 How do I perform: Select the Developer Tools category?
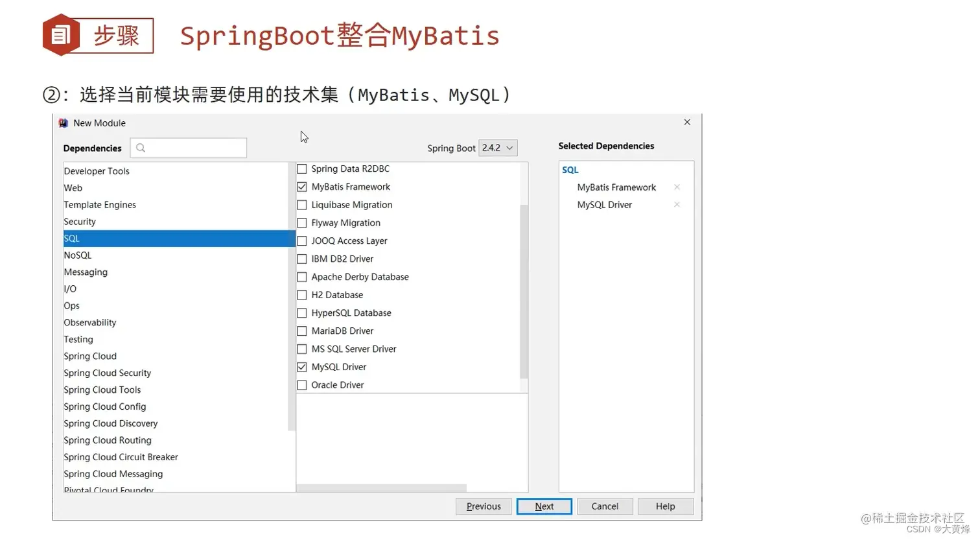click(175, 171)
